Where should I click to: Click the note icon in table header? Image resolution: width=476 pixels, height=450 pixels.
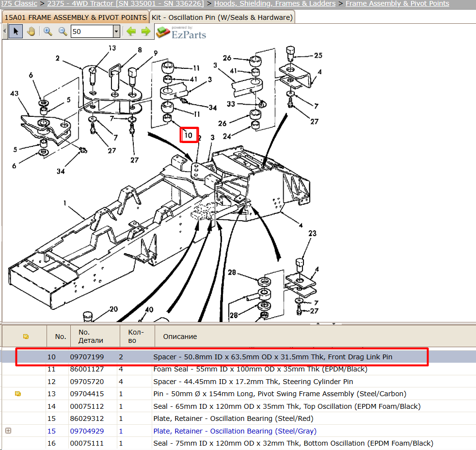tap(26, 337)
